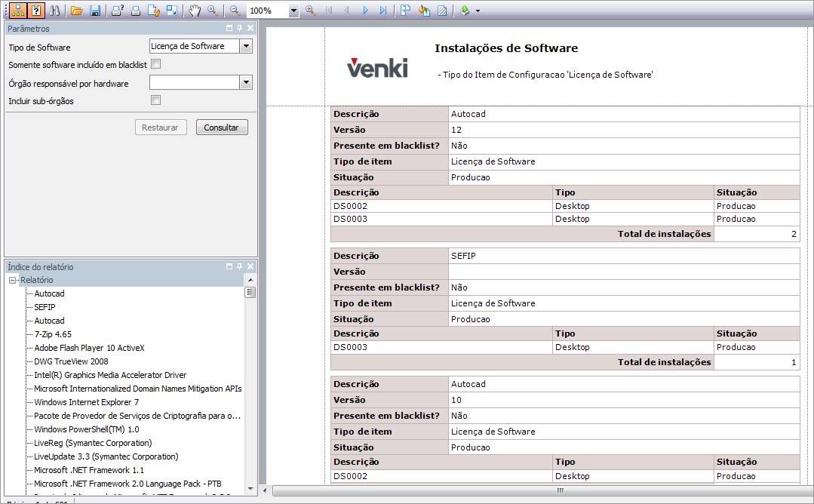This screenshot has width=814, height=504.
Task: Pin the Índice do relatório panel
Action: point(239,266)
